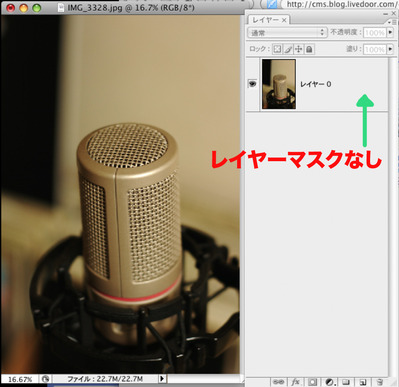Toggle lock all padlock icon
Image resolution: width=399 pixels, height=387 pixels.
(x=309, y=49)
